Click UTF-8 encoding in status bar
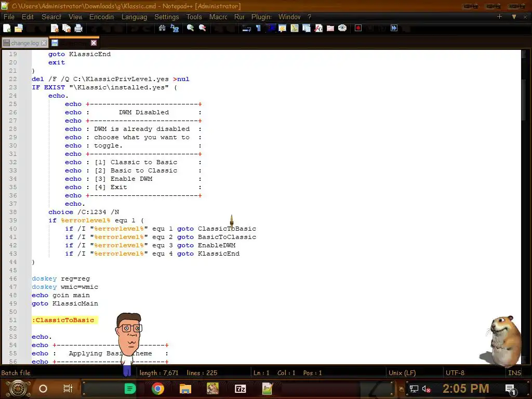Screen dimensions: 532x399 click(x=455, y=373)
